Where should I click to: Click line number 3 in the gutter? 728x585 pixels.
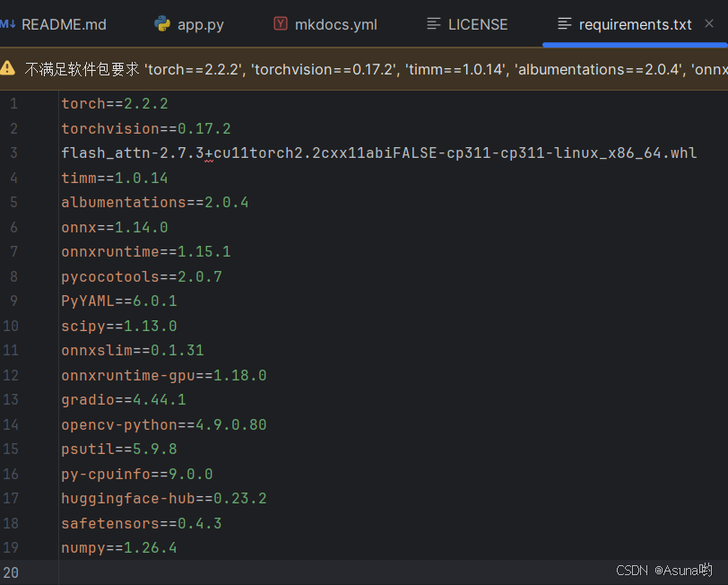click(x=13, y=153)
